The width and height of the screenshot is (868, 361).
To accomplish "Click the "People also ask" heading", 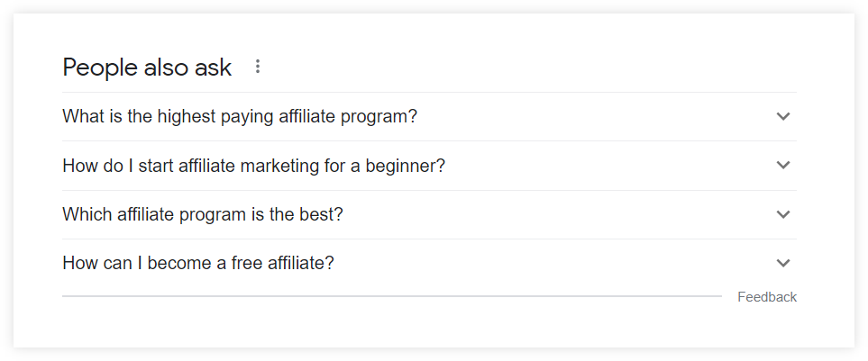I will [x=147, y=68].
